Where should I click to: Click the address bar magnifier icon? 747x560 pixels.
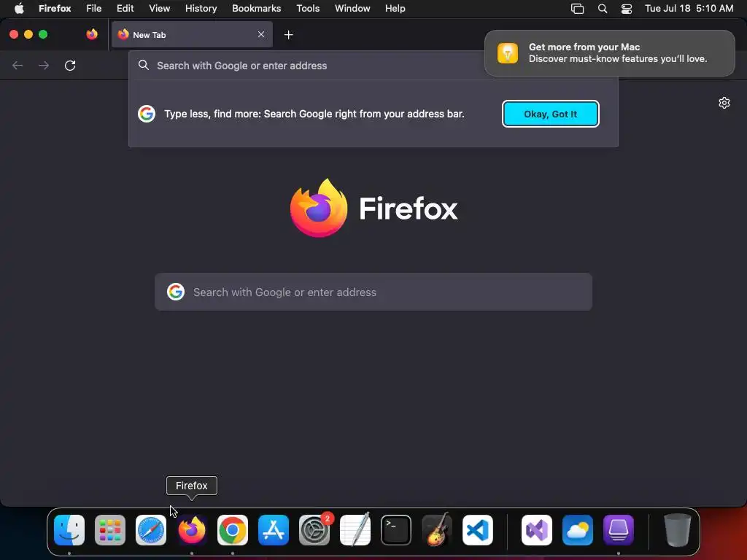[144, 65]
